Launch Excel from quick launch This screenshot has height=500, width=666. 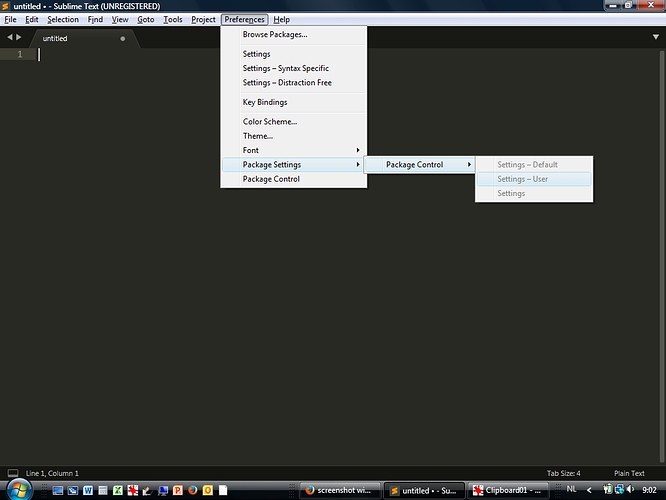click(118, 490)
